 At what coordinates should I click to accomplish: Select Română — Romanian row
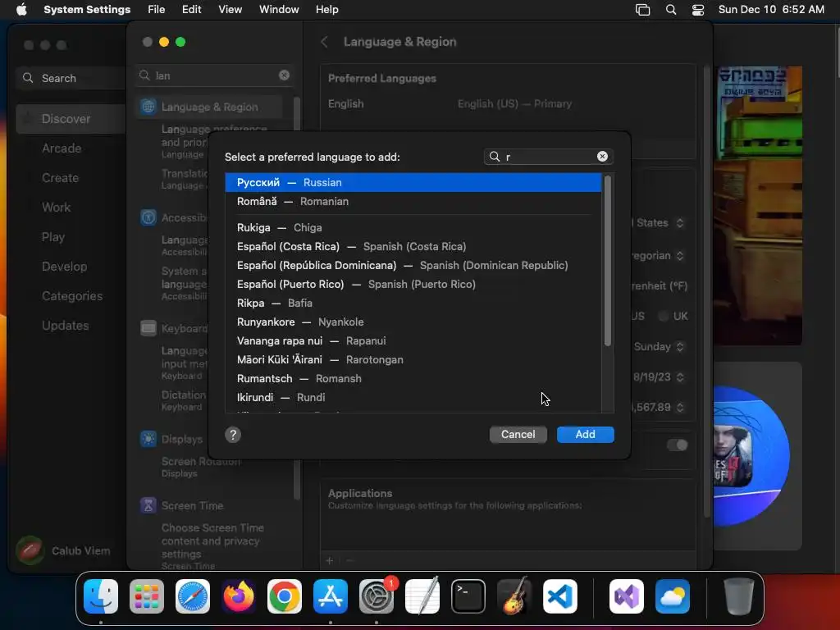[x=413, y=202]
